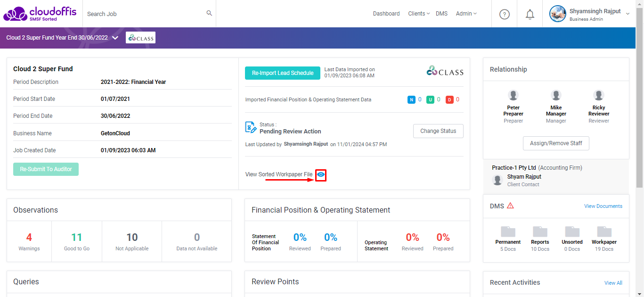The image size is (644, 297).
Task: Click the green U count badge
Action: pyautogui.click(x=430, y=99)
